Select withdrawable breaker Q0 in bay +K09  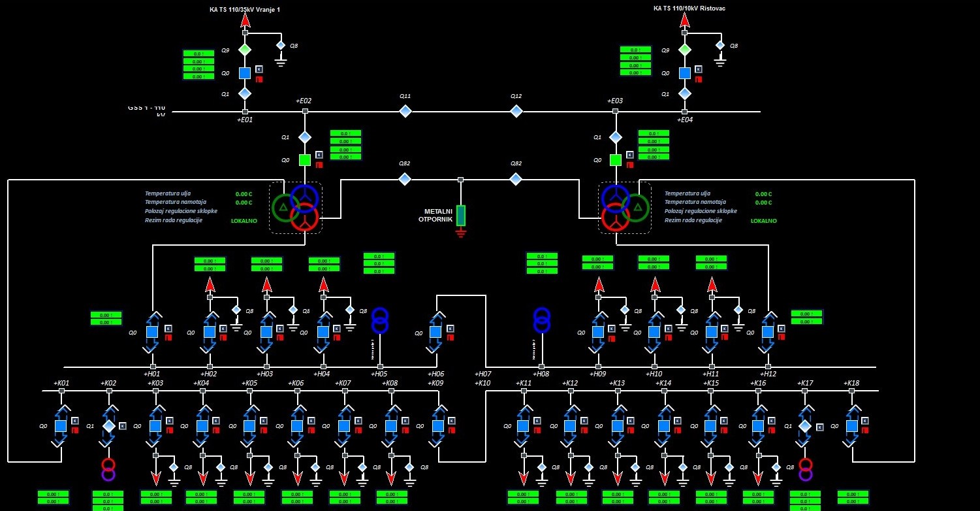point(438,426)
